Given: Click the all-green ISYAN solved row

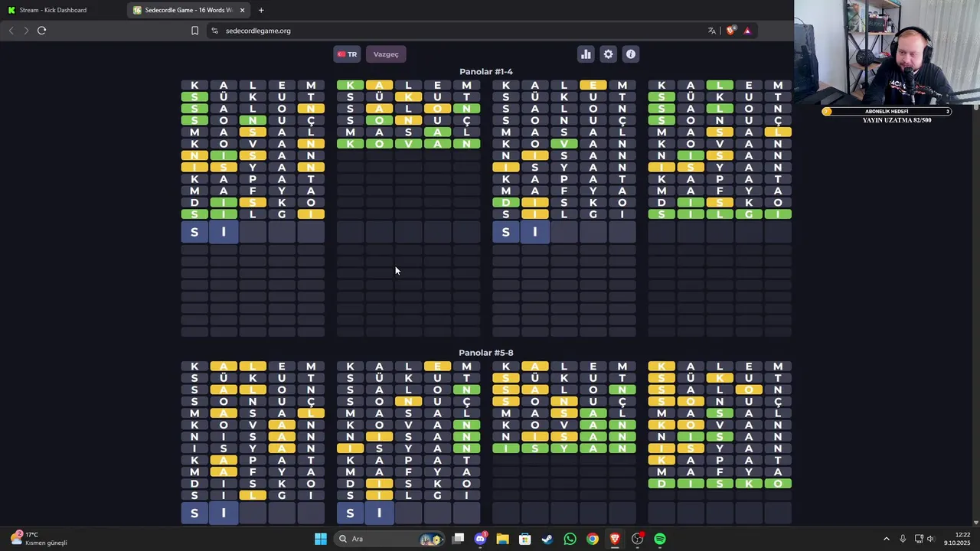Looking at the screenshot, I should 564,448.
